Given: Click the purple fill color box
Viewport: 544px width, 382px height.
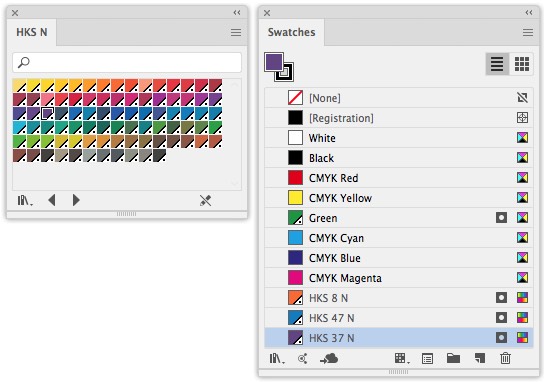Looking at the screenshot, I should tap(274, 62).
